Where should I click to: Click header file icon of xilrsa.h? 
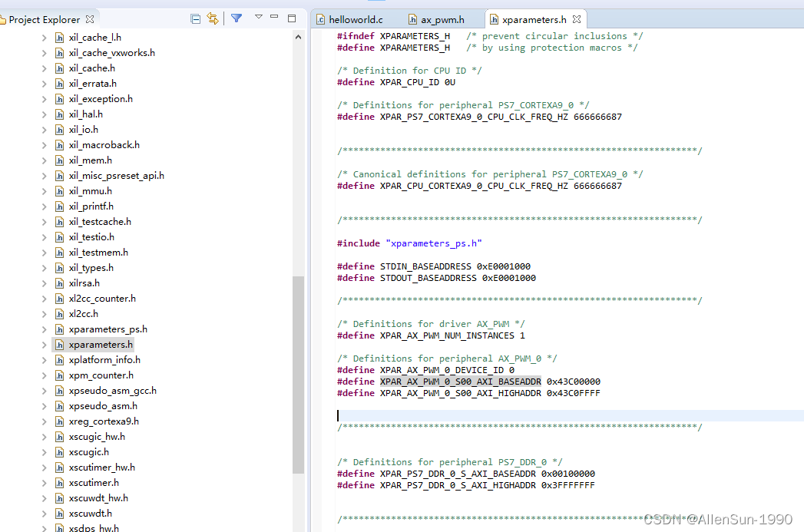(59, 283)
